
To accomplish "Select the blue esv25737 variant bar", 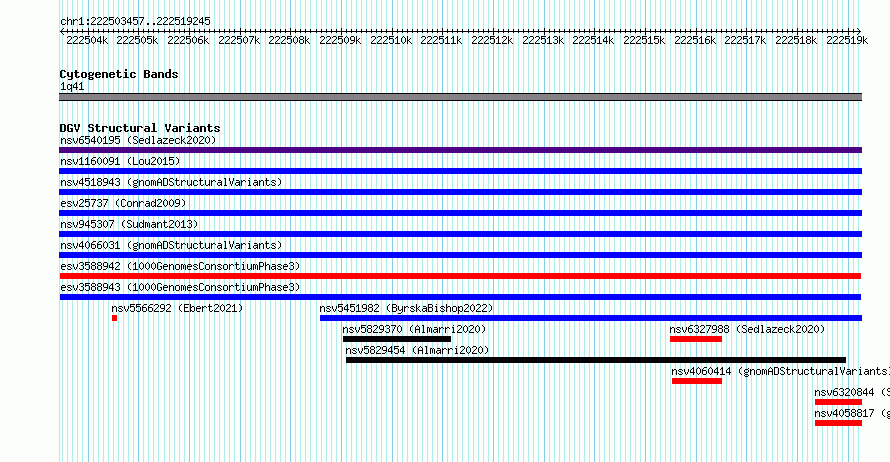I will (x=460, y=213).
